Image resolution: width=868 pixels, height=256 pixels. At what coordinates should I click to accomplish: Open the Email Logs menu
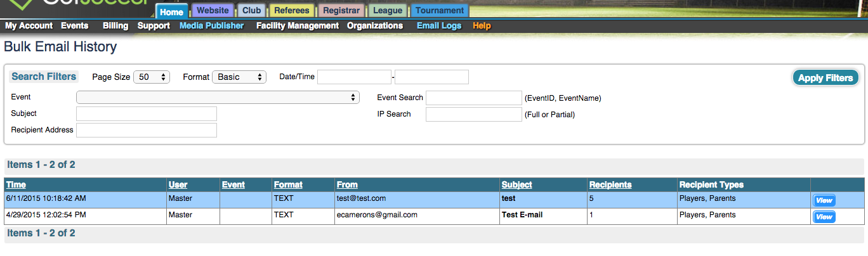pyautogui.click(x=439, y=26)
